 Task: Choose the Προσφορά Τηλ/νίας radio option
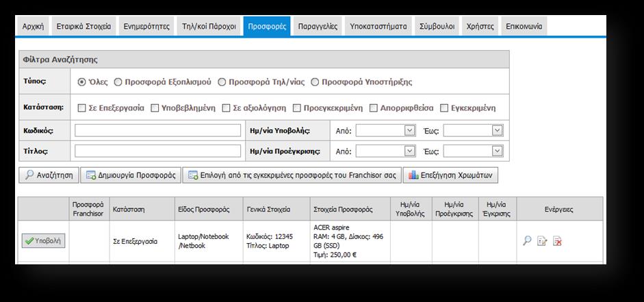pyautogui.click(x=222, y=82)
